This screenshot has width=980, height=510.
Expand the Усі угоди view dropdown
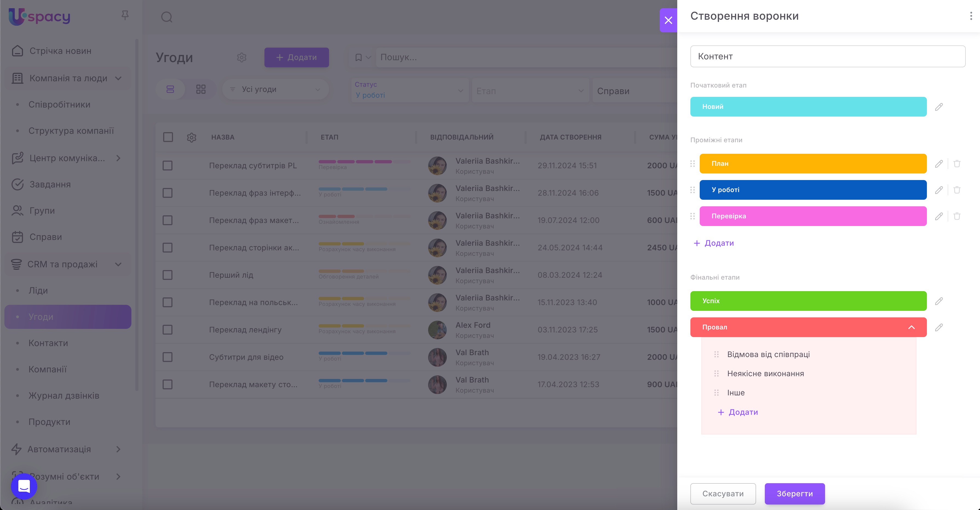pos(276,89)
